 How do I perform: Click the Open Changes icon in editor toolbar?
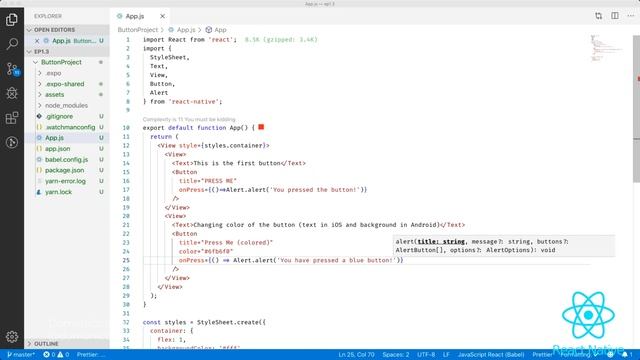tap(598, 16)
